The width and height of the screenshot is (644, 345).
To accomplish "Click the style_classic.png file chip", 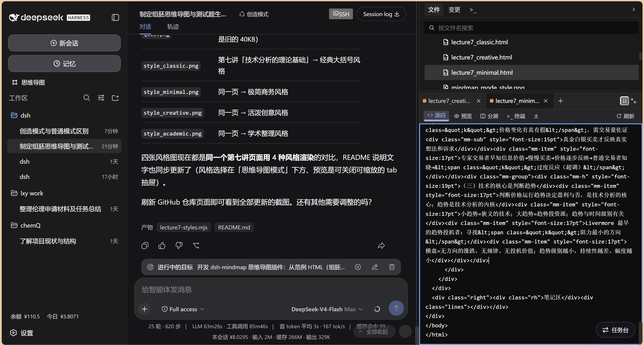I will click(171, 66).
